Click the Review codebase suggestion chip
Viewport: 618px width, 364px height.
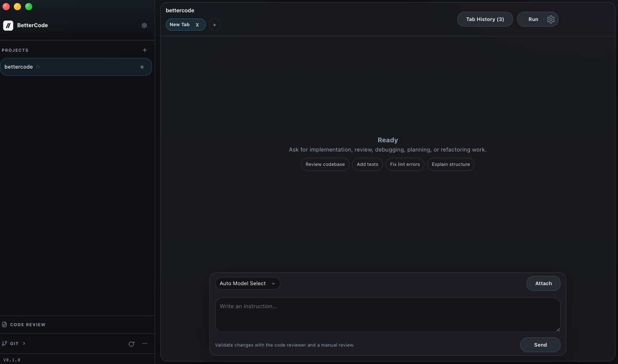pyautogui.click(x=325, y=164)
